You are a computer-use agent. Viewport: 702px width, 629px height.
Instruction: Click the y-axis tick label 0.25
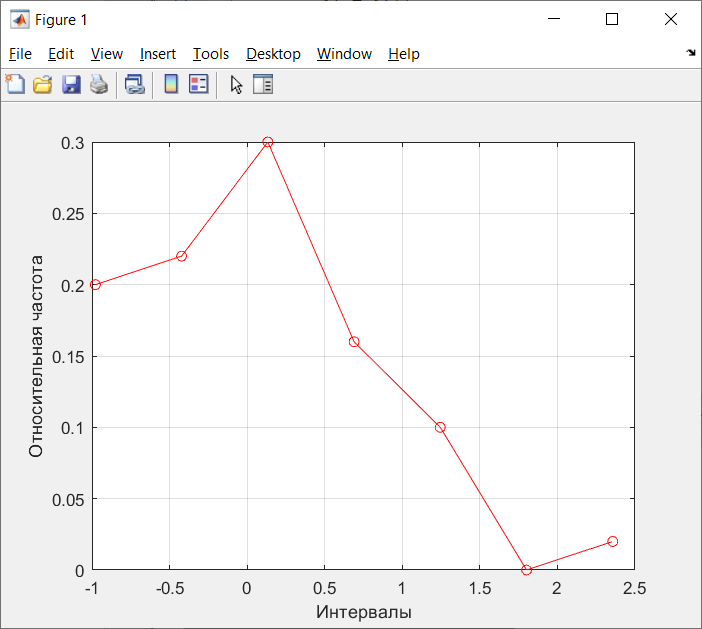[68, 214]
